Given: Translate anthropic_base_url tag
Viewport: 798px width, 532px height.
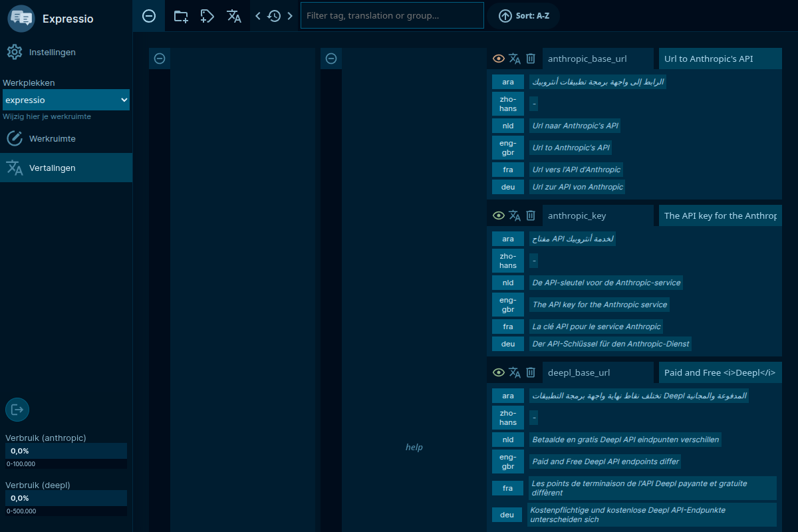Looking at the screenshot, I should [515, 59].
